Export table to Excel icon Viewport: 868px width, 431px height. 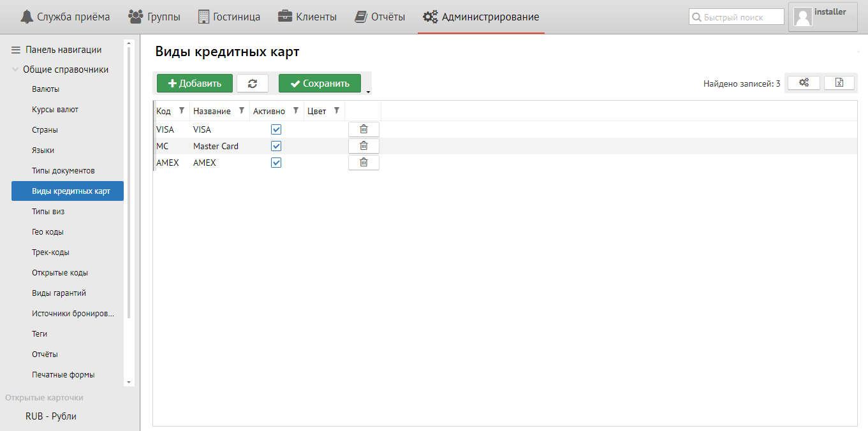pyautogui.click(x=839, y=83)
